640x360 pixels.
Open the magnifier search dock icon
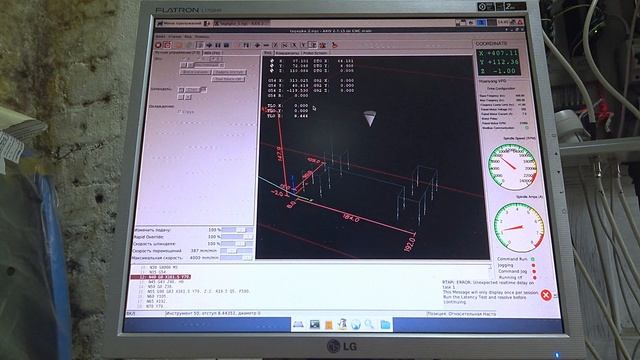point(370,324)
